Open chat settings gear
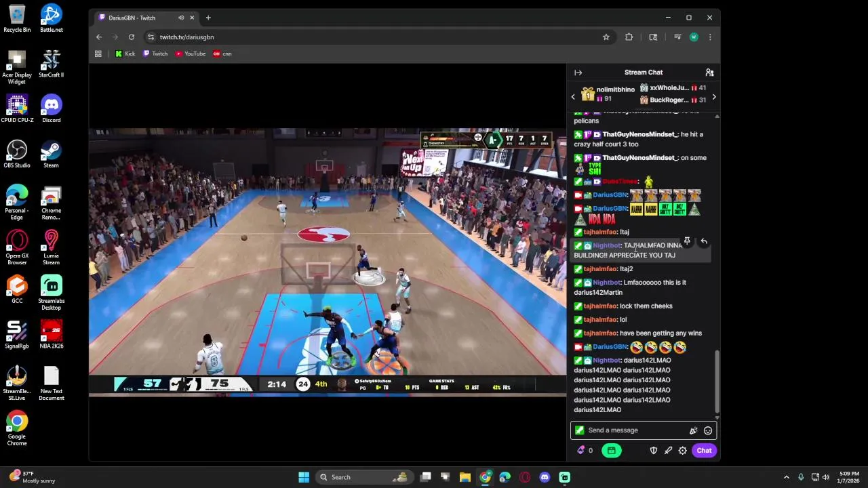Viewport: 868px width, 488px height. point(683,451)
